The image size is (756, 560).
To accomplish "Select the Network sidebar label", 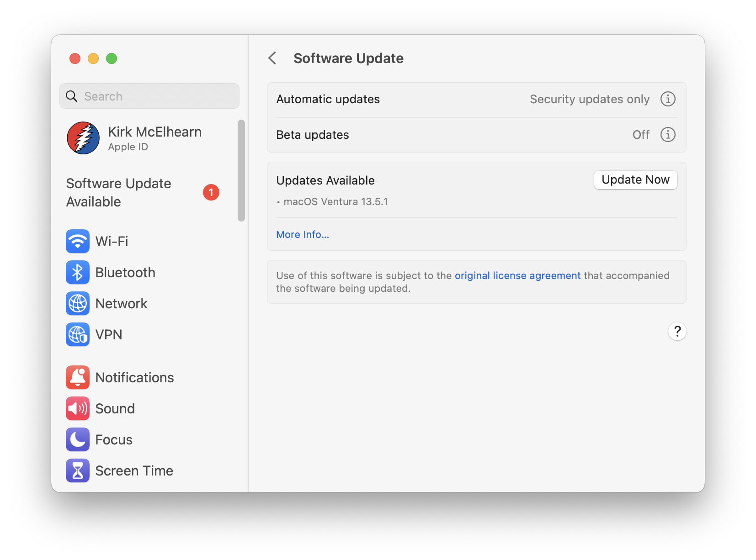I will 121,303.
